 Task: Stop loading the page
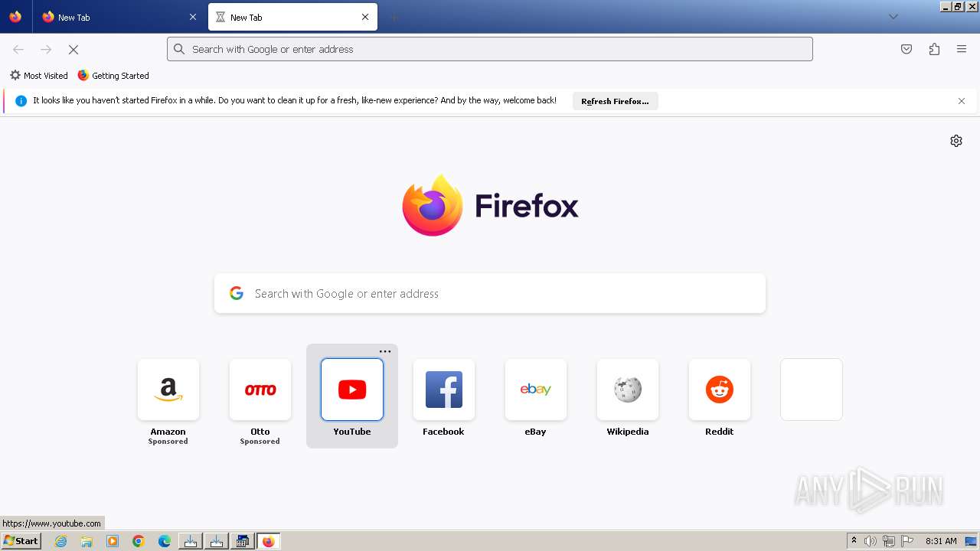tap(73, 49)
